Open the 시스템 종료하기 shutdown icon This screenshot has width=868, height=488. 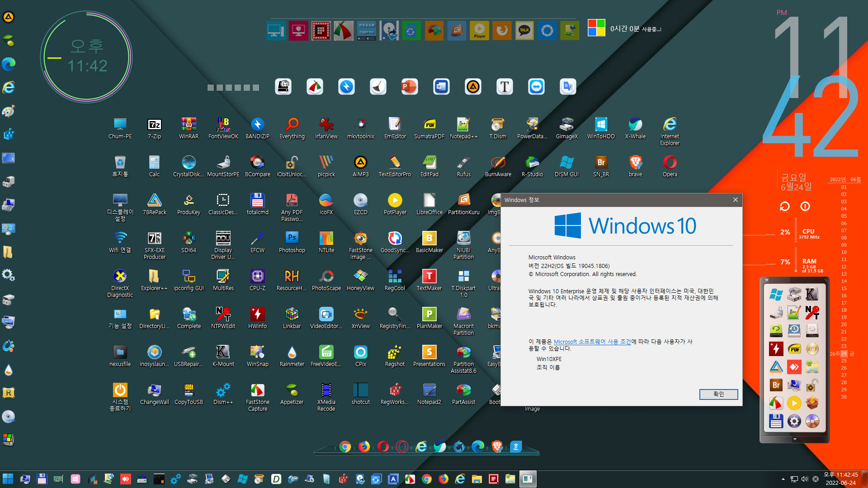pyautogui.click(x=120, y=397)
